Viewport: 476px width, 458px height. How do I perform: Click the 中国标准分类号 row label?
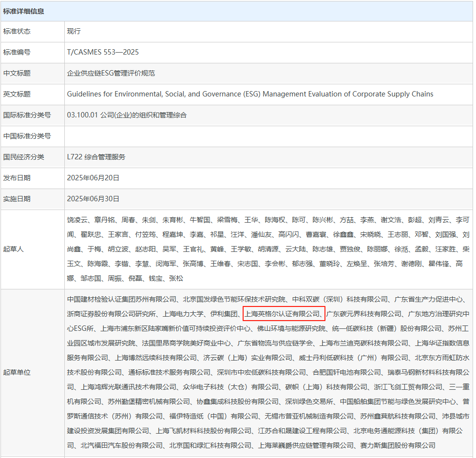click(x=27, y=136)
